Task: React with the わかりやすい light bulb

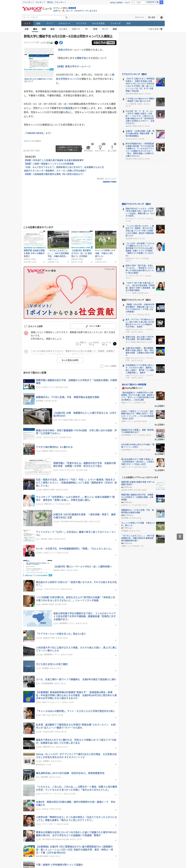Action: 100,147
